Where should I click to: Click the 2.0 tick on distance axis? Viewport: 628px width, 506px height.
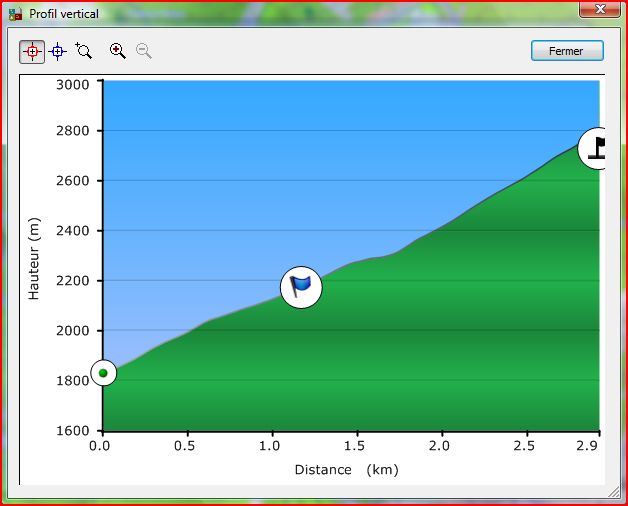[438, 446]
